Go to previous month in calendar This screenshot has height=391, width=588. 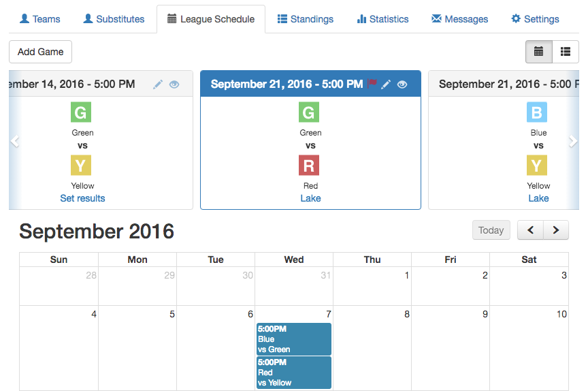point(530,230)
